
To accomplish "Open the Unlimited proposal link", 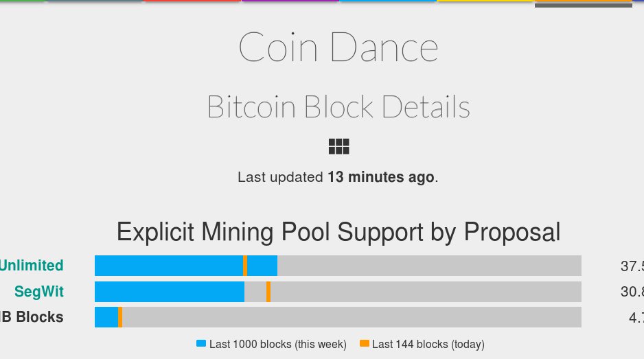I will pos(32,266).
